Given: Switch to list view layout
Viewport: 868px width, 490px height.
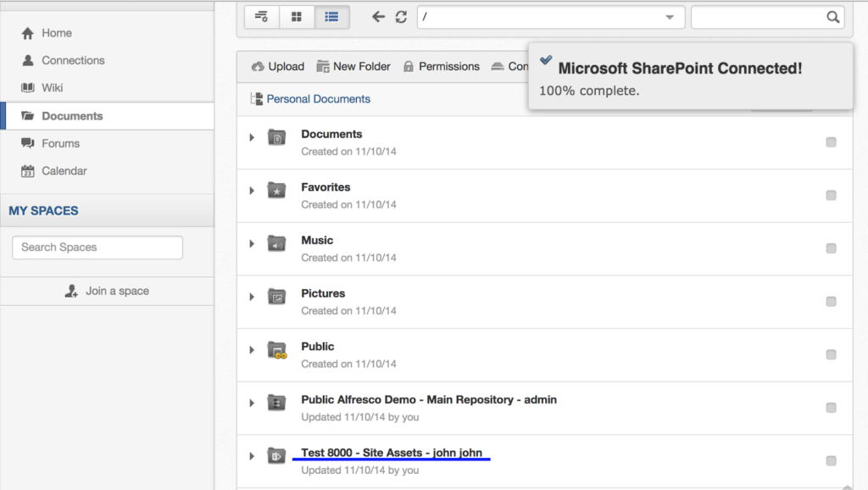Looking at the screenshot, I should click(x=331, y=17).
